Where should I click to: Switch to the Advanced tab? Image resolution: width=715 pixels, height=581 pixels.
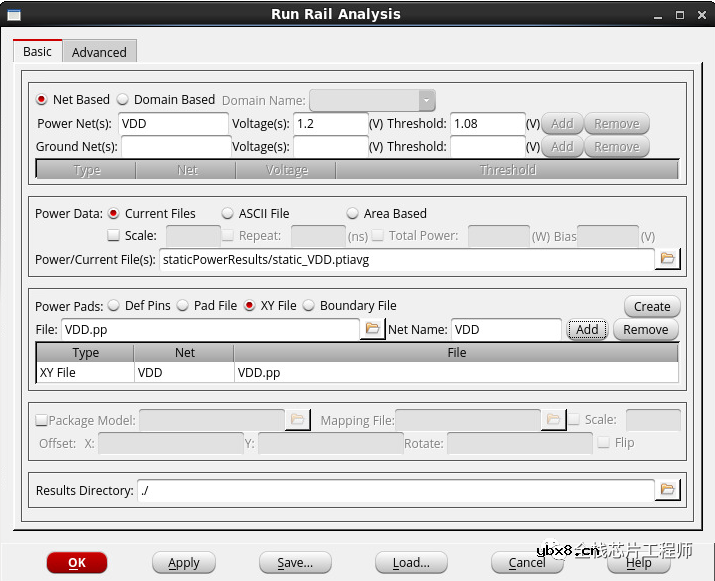tap(99, 52)
